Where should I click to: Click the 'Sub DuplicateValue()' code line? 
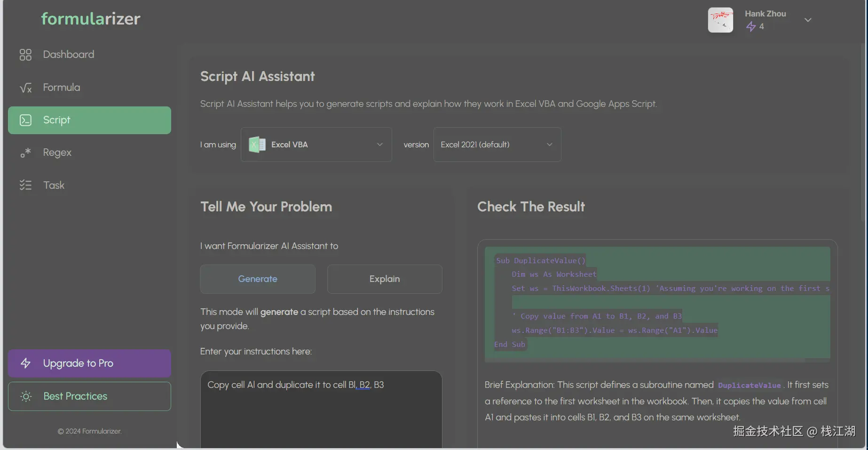541,260
